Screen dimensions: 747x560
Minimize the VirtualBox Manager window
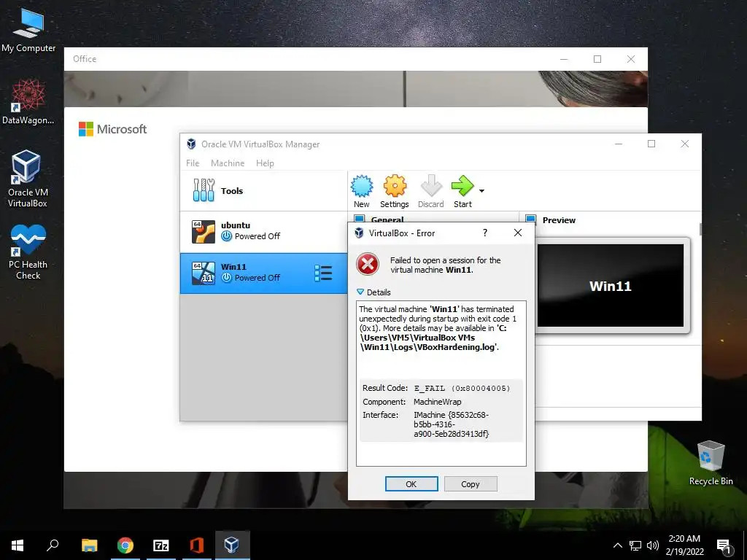pyautogui.click(x=619, y=144)
